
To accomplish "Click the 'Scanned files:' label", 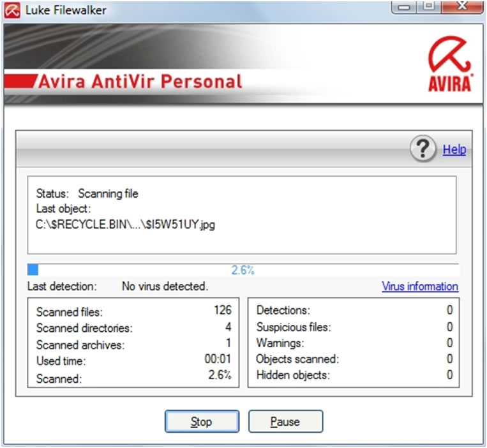I will pos(70,312).
